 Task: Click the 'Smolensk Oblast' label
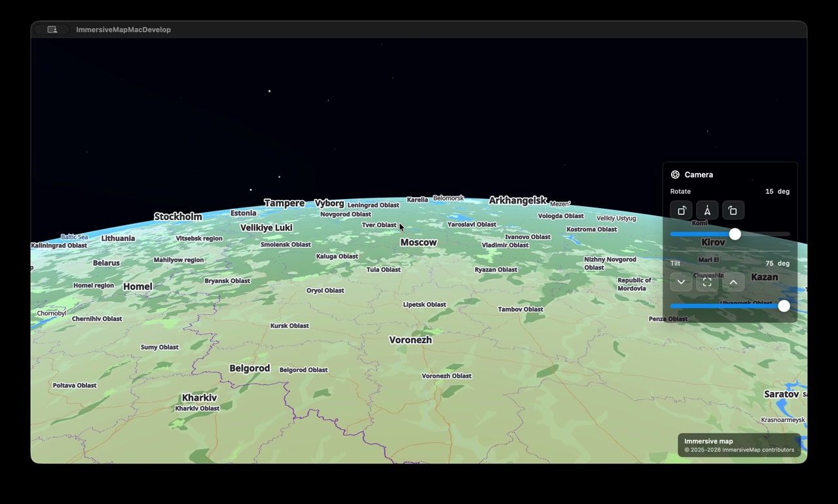[x=285, y=245]
